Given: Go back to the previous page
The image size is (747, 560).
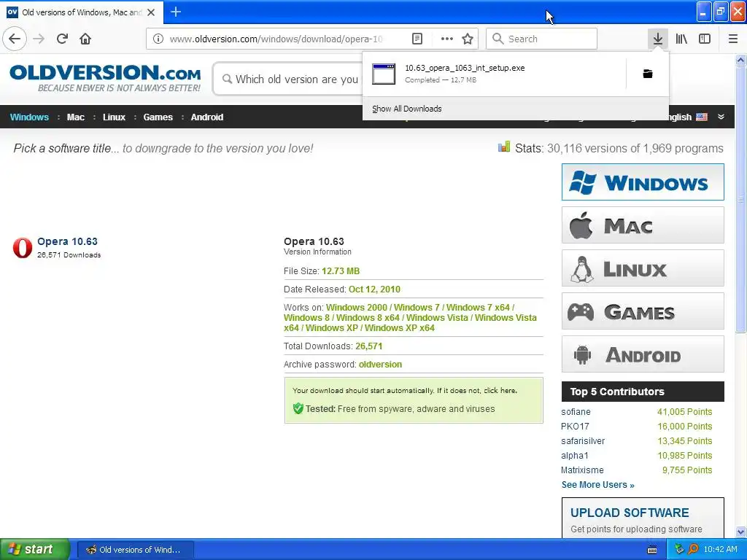Looking at the screenshot, I should (15, 39).
